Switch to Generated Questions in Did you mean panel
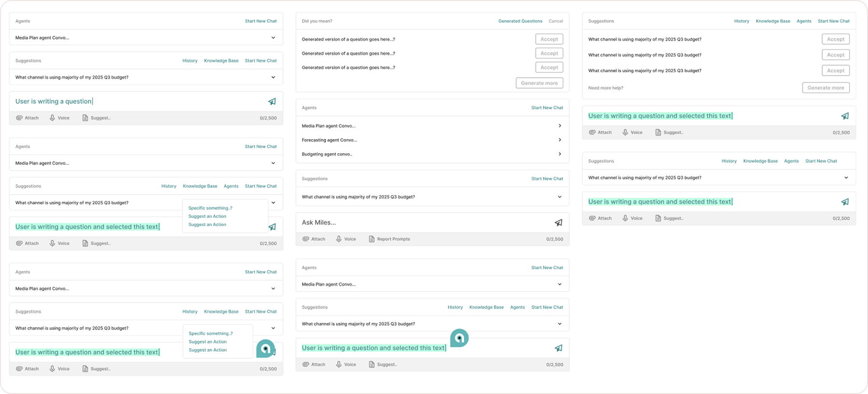 [520, 21]
